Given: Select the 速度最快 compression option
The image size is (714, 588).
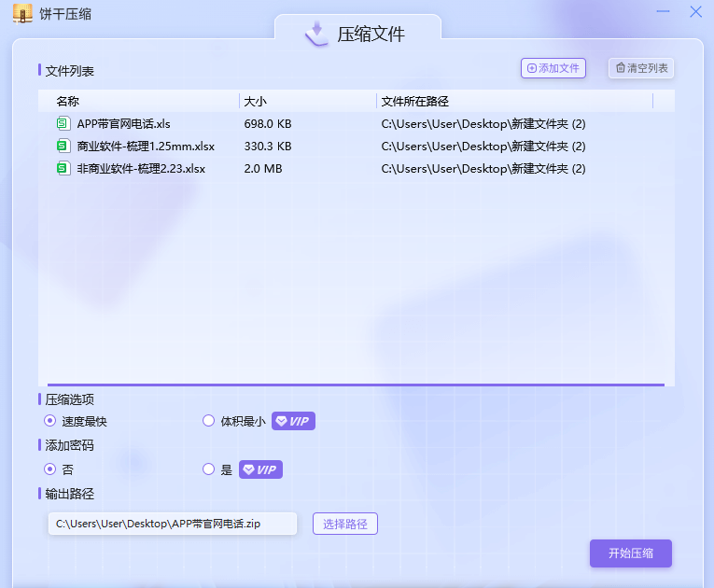Looking at the screenshot, I should click(x=50, y=421).
